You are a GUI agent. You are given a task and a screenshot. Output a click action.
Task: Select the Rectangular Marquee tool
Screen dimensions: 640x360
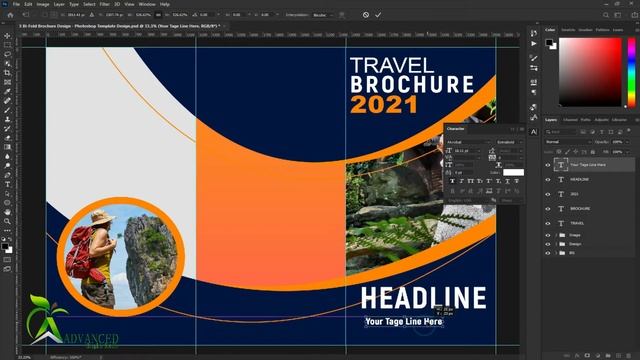(x=7, y=45)
